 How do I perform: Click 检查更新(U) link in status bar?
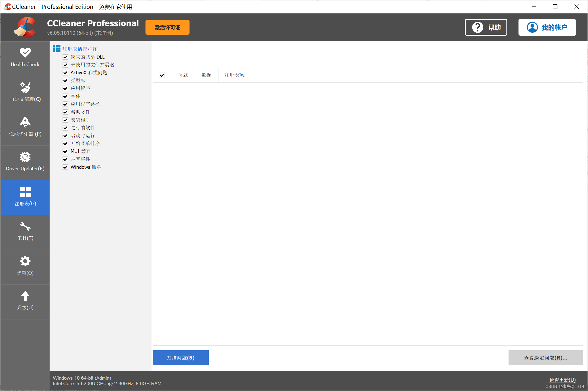pos(562,380)
